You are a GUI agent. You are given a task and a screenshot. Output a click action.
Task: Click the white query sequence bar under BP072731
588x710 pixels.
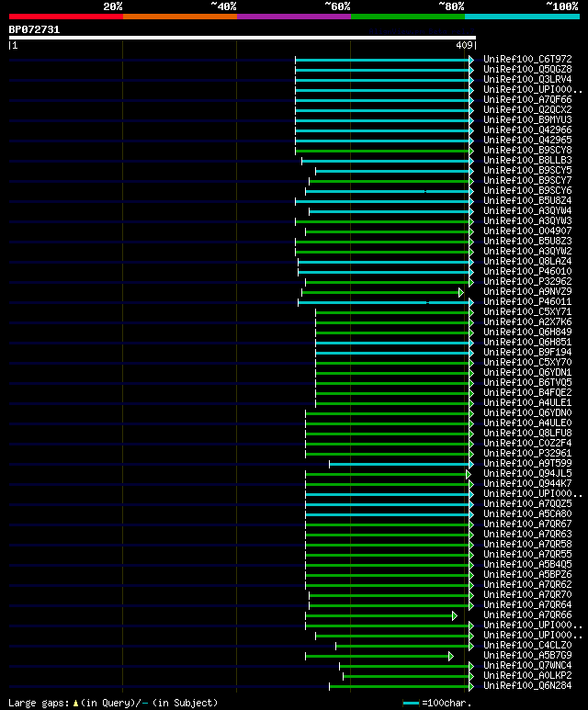coord(243,38)
